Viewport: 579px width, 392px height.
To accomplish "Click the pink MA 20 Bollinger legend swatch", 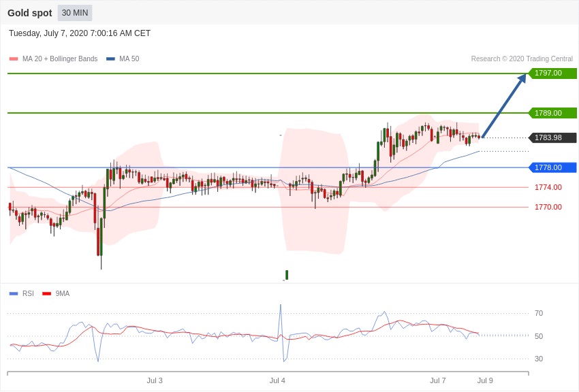I will point(14,59).
